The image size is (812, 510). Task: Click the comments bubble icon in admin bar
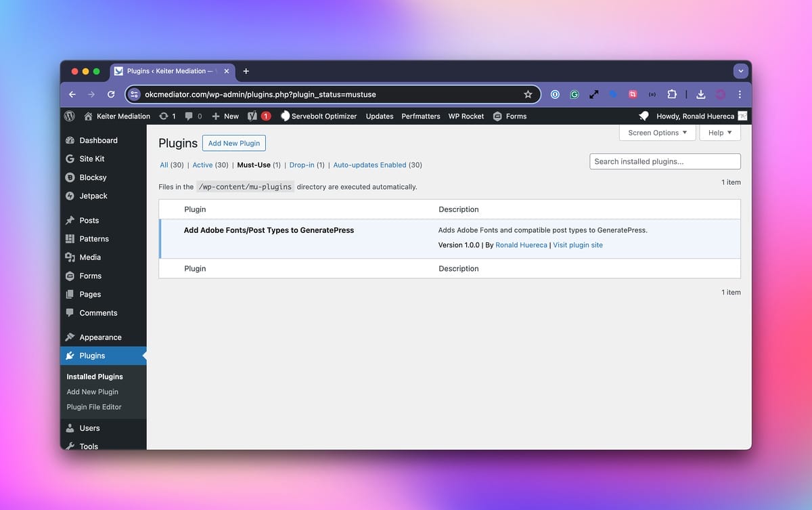coord(189,116)
